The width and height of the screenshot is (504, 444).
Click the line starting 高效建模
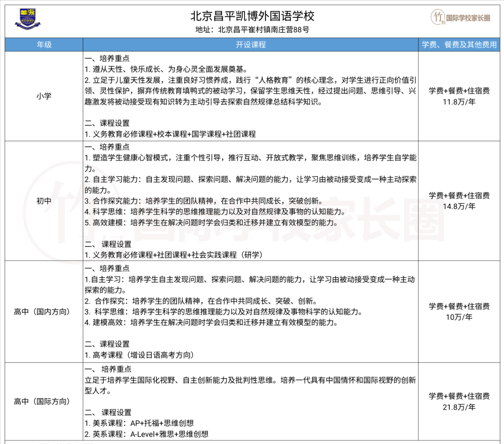click(211, 222)
